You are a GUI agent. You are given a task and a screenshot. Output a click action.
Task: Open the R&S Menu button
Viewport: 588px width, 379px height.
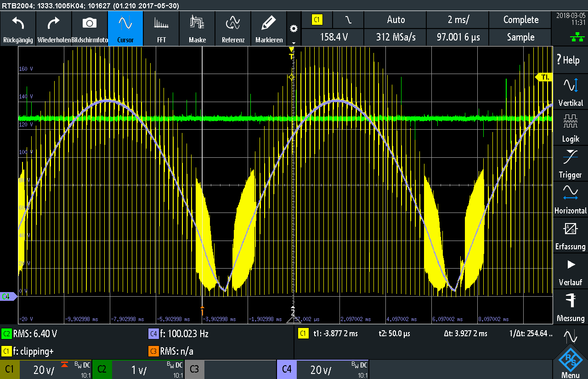[570, 362]
